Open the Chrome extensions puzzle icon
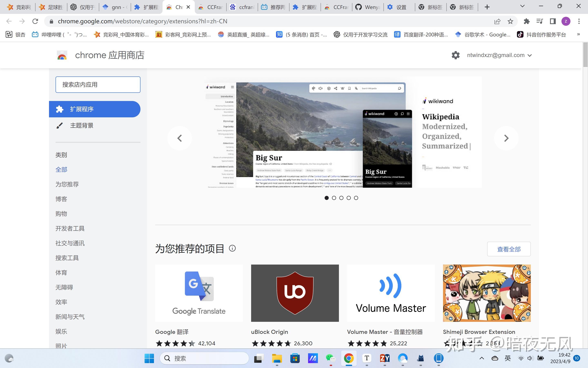This screenshot has height=368, width=588. click(527, 21)
